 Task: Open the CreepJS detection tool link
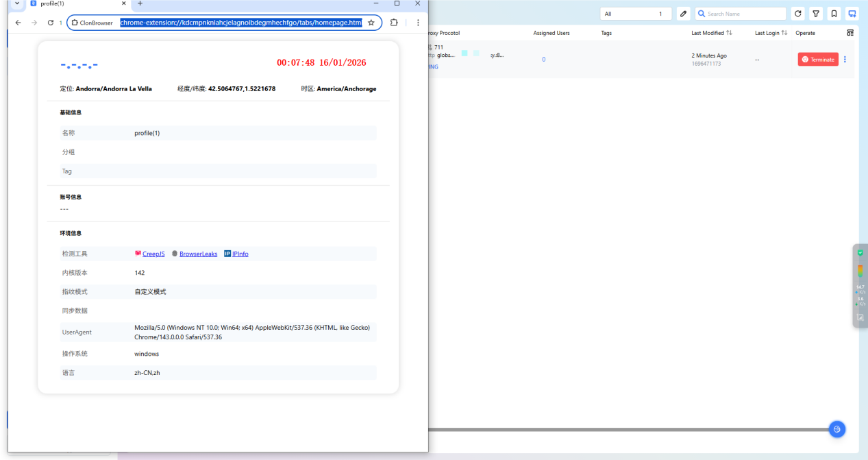click(x=153, y=254)
